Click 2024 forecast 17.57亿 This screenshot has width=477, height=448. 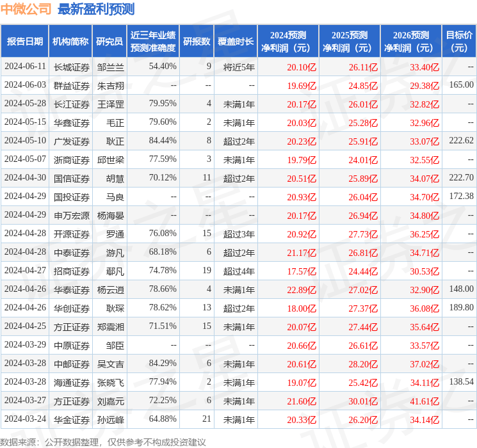[302, 271]
